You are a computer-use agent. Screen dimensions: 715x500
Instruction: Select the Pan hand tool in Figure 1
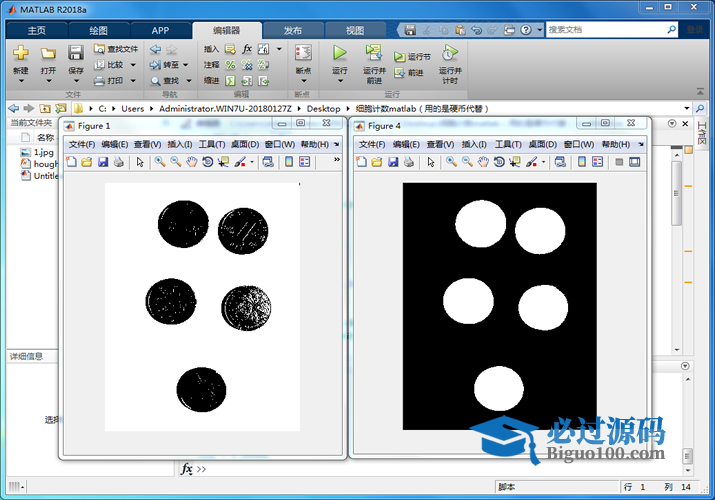191,161
